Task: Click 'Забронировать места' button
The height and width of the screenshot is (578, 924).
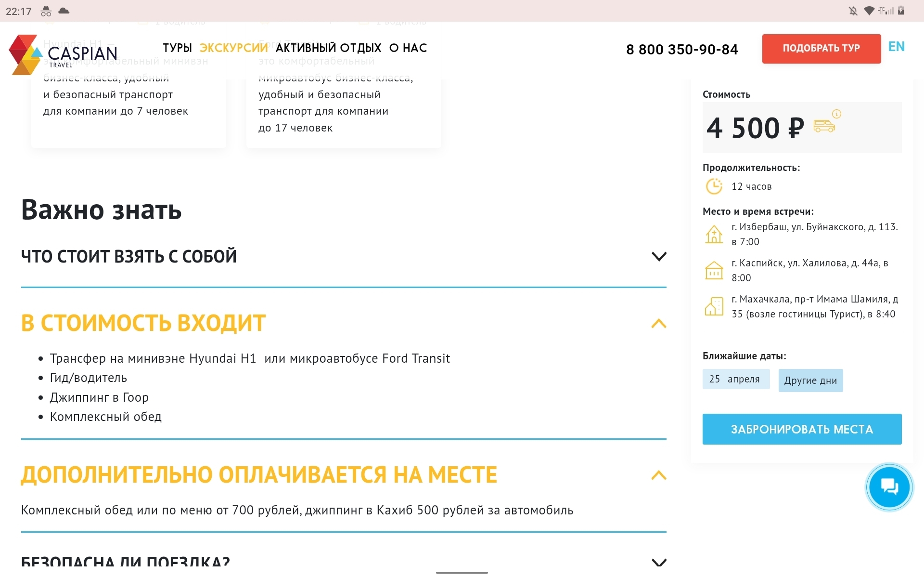Action: 802,429
